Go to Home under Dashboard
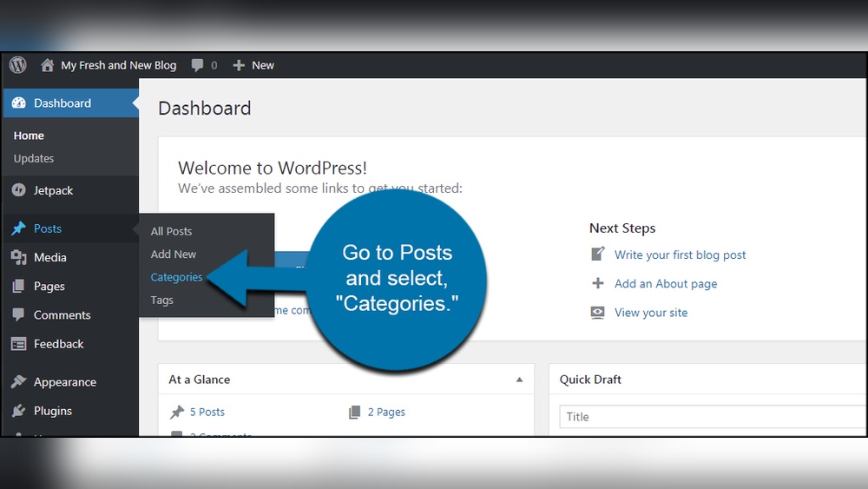868x489 pixels. pyautogui.click(x=29, y=135)
